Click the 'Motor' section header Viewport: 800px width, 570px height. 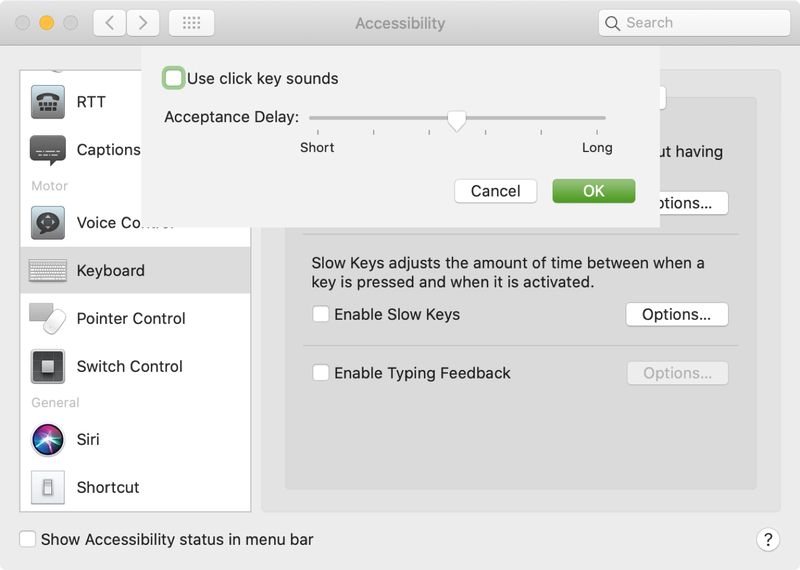(49, 186)
